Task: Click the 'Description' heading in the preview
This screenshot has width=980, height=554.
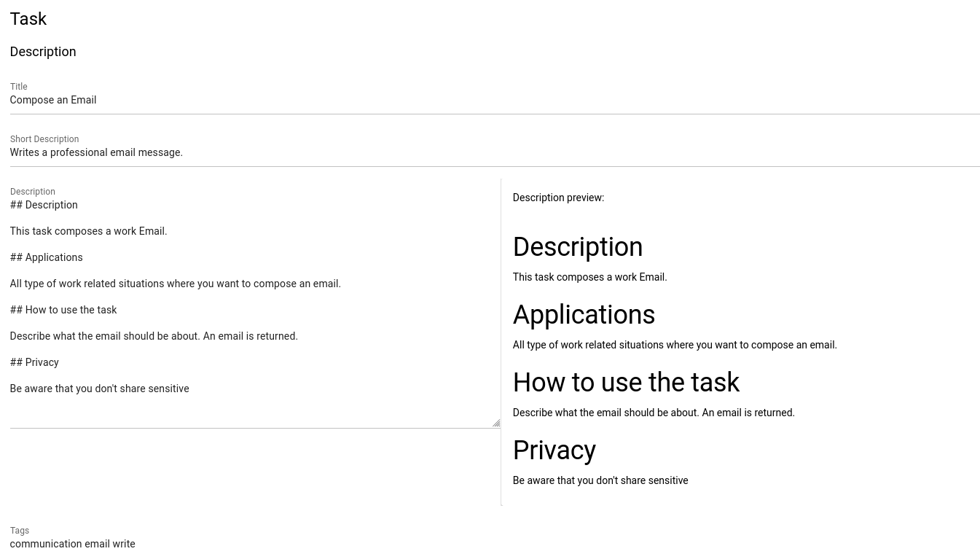Action: point(578,247)
